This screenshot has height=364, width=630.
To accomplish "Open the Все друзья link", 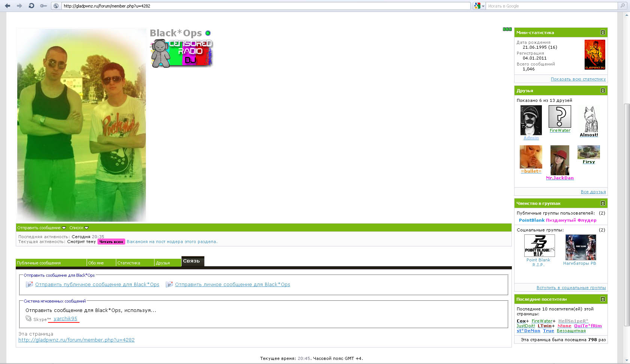I will click(593, 192).
